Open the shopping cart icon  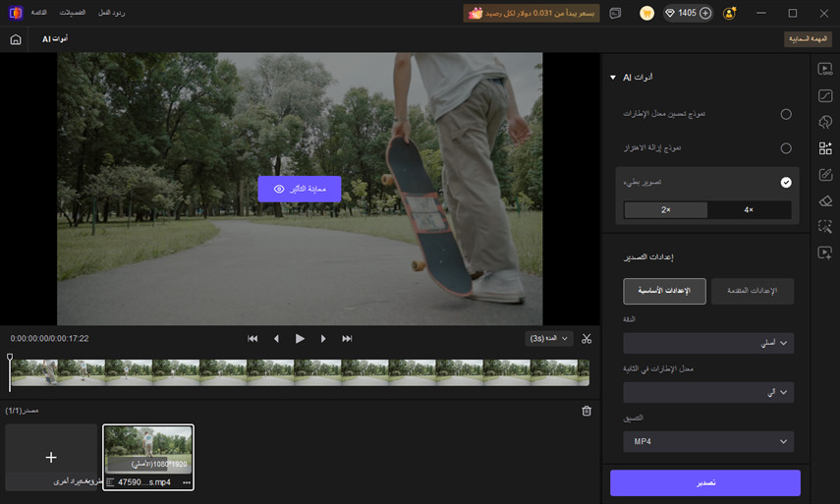click(x=646, y=13)
